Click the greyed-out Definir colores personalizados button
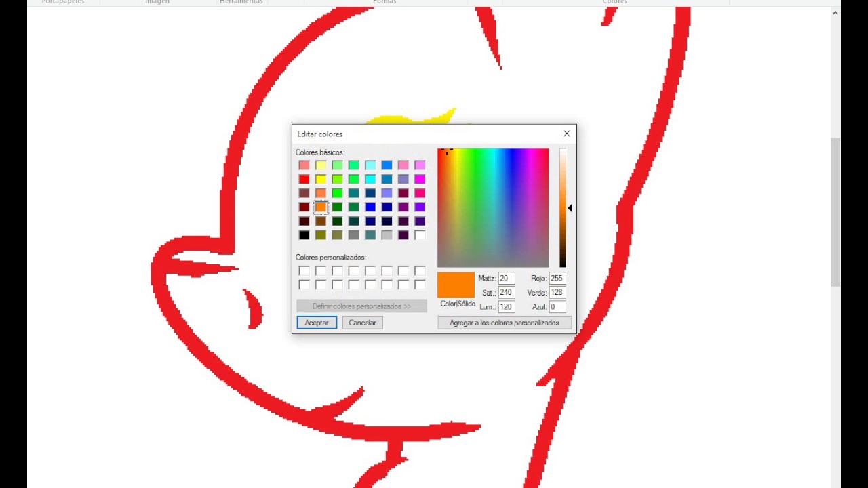 [361, 306]
